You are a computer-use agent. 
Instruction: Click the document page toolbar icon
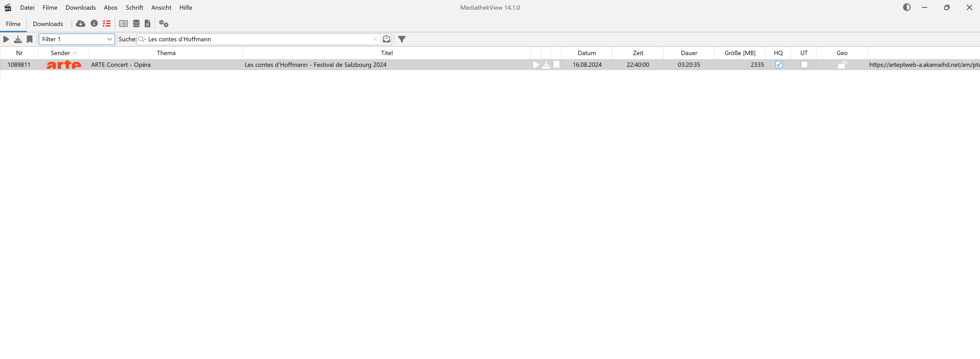pos(148,23)
